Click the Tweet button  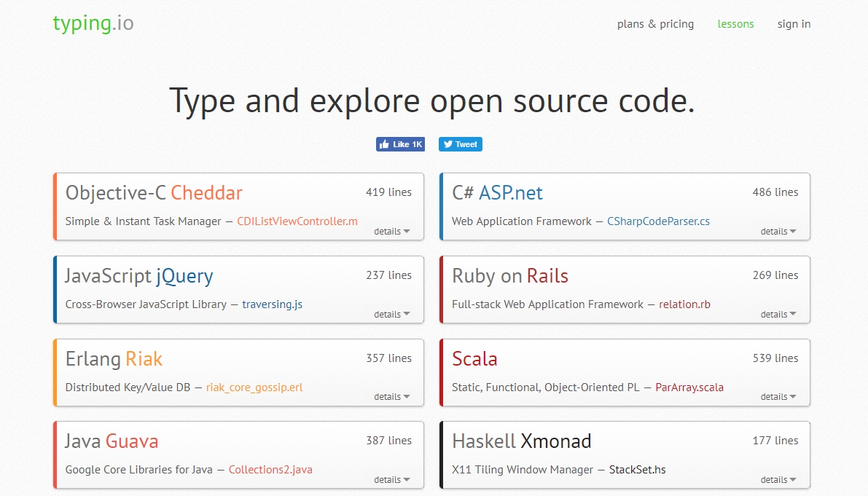click(461, 144)
